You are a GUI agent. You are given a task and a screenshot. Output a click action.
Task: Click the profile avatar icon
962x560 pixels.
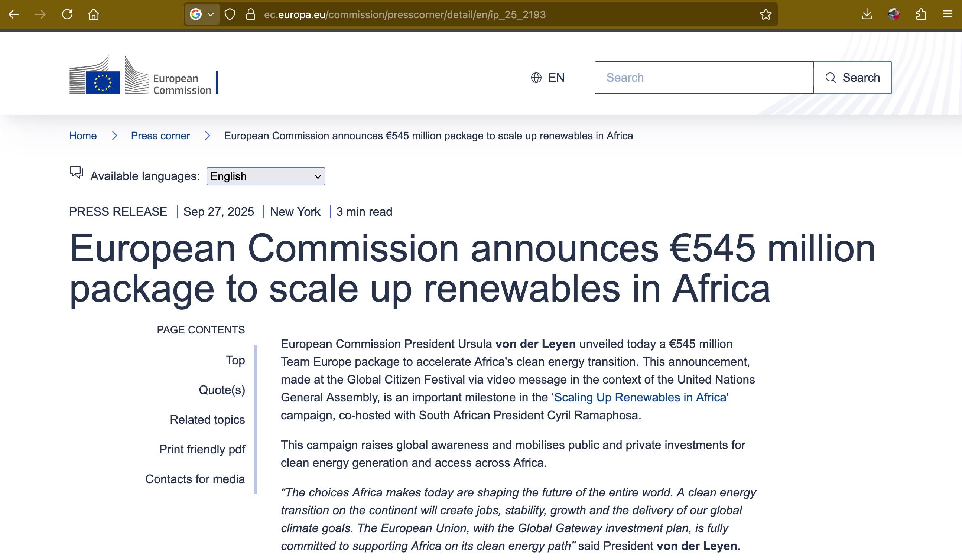click(894, 14)
